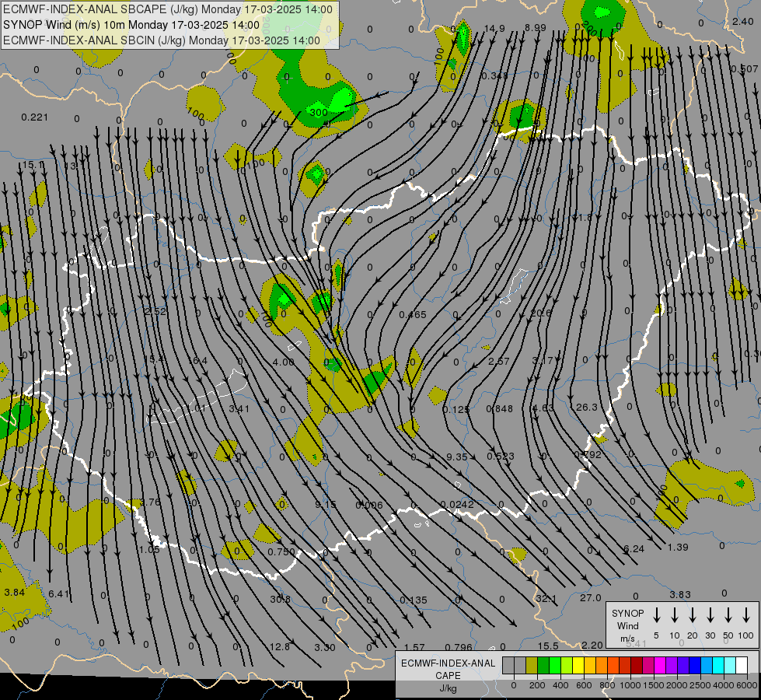Screen dimensions: 761x700
Task: Click the 20 m/s wind arrow in legend
Action: click(x=692, y=615)
